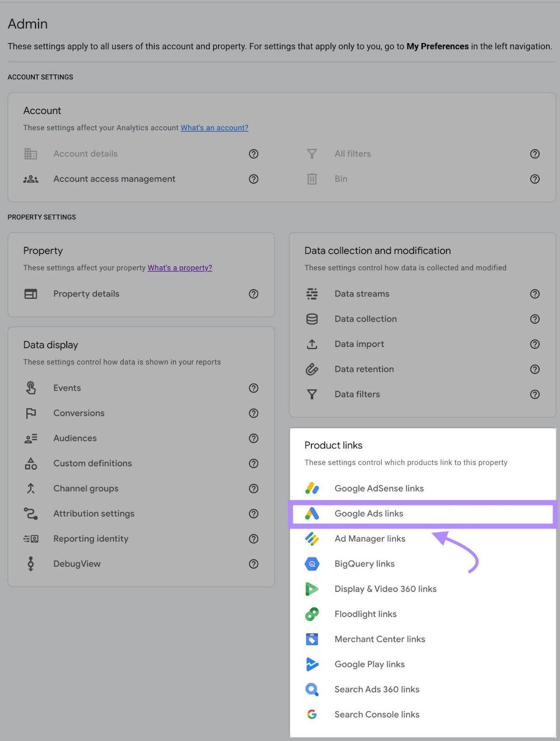This screenshot has width=560, height=741.
Task: Open help for DebugView
Action: (253, 564)
